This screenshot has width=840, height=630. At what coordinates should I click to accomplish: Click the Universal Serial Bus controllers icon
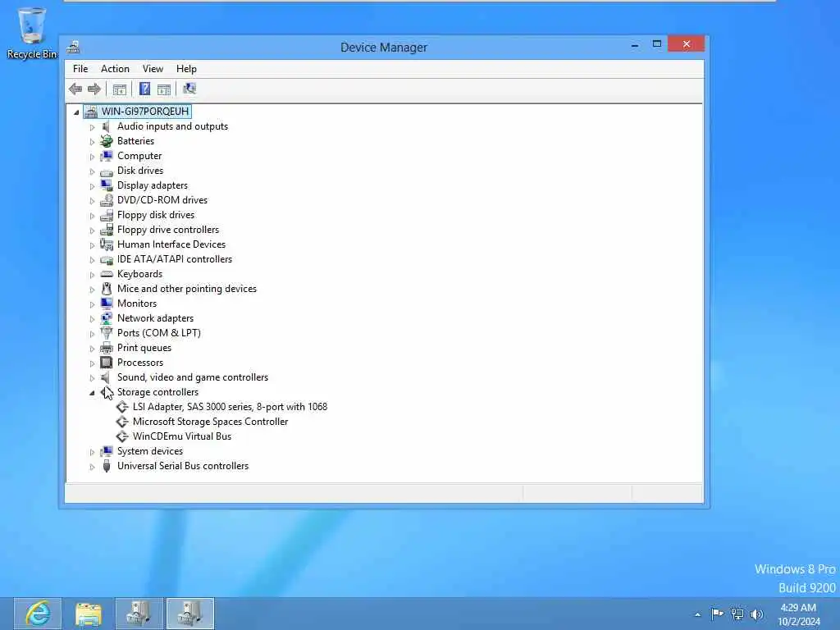pos(107,466)
